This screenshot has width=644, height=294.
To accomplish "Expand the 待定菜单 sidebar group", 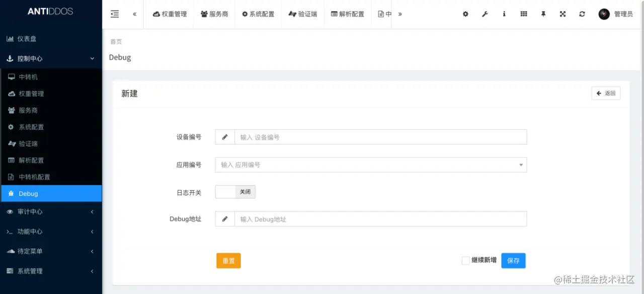I will click(x=51, y=251).
